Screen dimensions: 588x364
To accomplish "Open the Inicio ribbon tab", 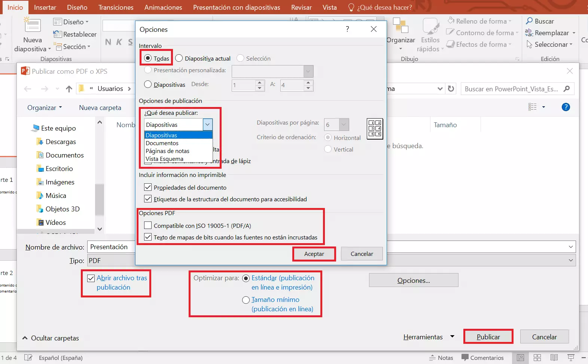I will (x=15, y=7).
